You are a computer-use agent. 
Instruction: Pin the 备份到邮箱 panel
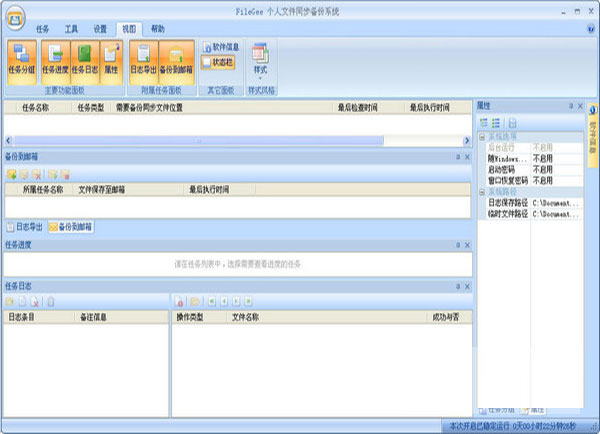point(458,157)
